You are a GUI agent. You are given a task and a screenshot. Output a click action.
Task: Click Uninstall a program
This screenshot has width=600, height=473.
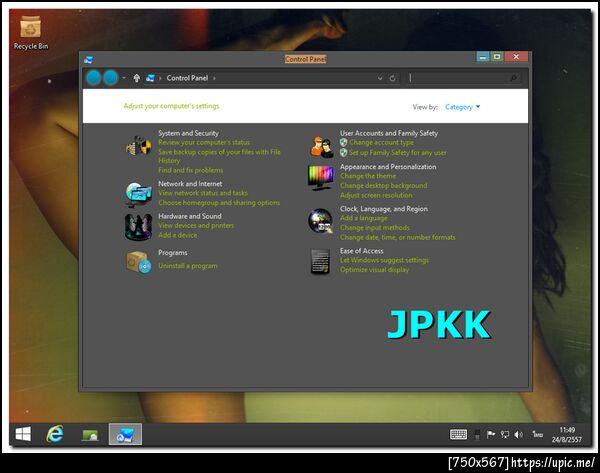pyautogui.click(x=188, y=266)
